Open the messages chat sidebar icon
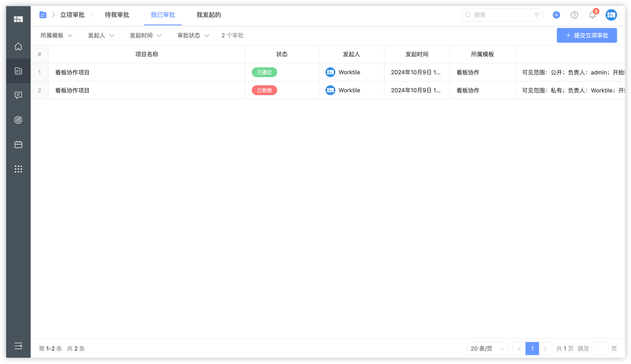 [x=18, y=95]
